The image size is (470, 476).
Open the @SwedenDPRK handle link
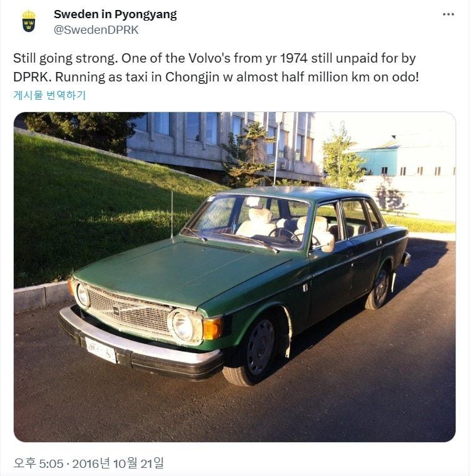click(x=96, y=30)
